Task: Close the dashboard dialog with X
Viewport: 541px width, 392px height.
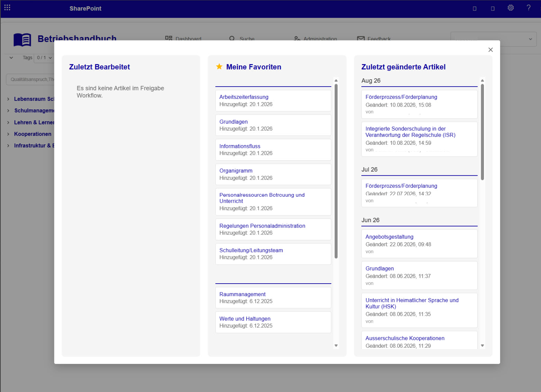Action: (x=490, y=50)
